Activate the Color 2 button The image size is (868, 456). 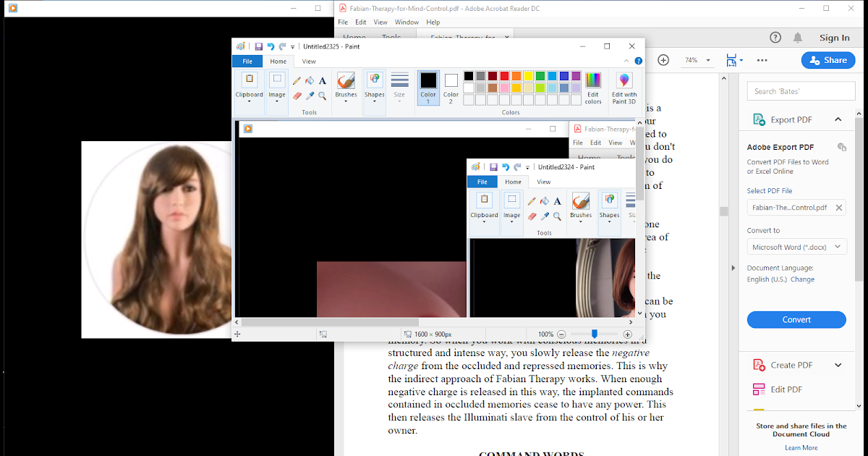451,88
